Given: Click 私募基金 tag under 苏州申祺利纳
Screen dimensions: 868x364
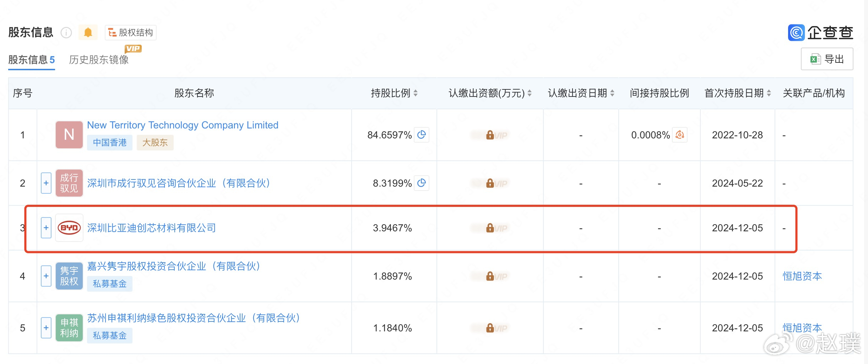Looking at the screenshot, I should (110, 336).
